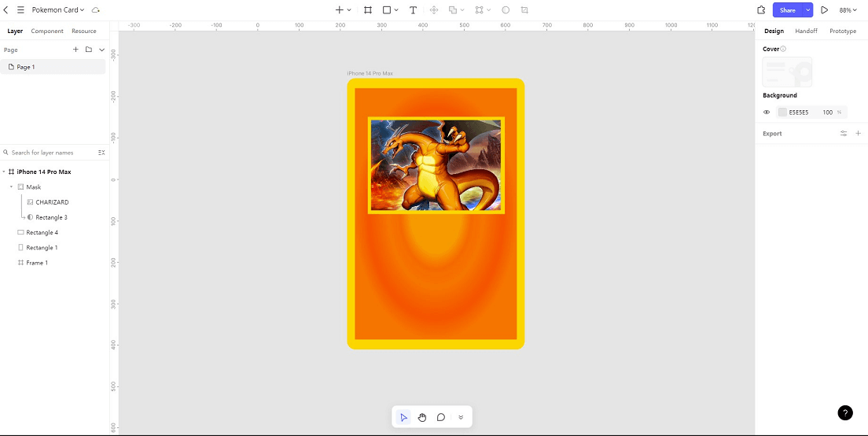Add an export with plus icon
The width and height of the screenshot is (868, 436).
click(x=858, y=134)
